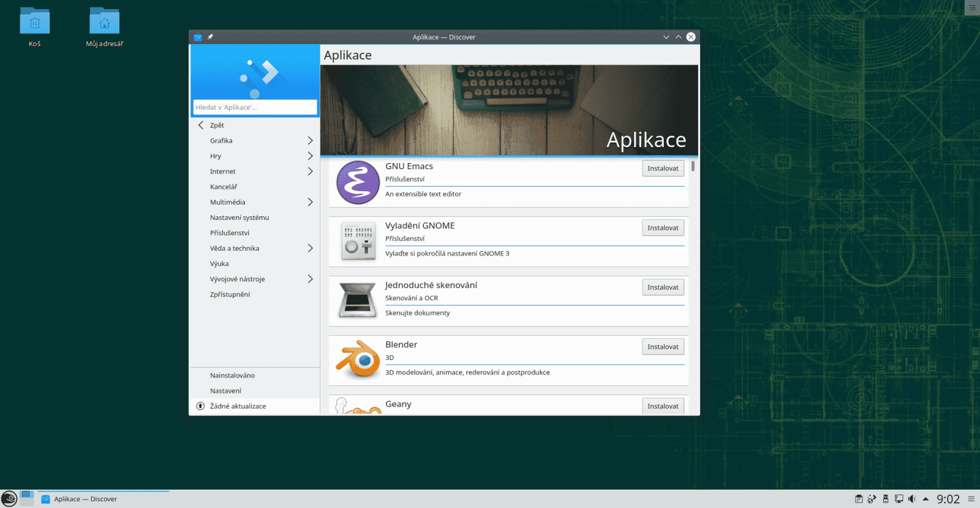Open the network connection tray icon
Image resolution: width=980 pixels, height=508 pixels.
tap(899, 499)
